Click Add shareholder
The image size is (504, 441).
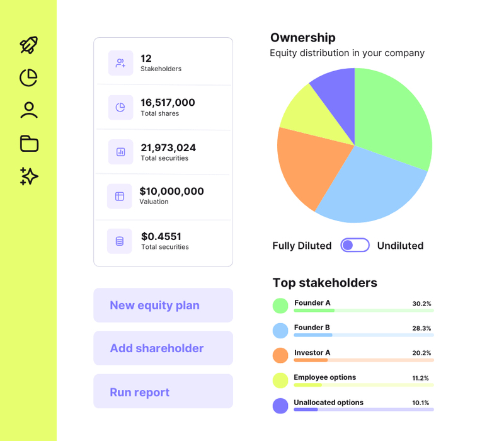click(163, 348)
